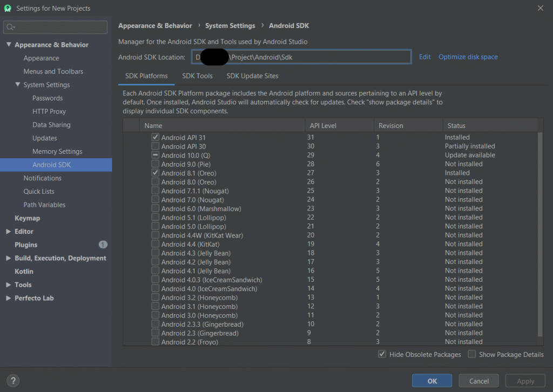Open Kotlin settings page
553x392 pixels.
pyautogui.click(x=24, y=272)
